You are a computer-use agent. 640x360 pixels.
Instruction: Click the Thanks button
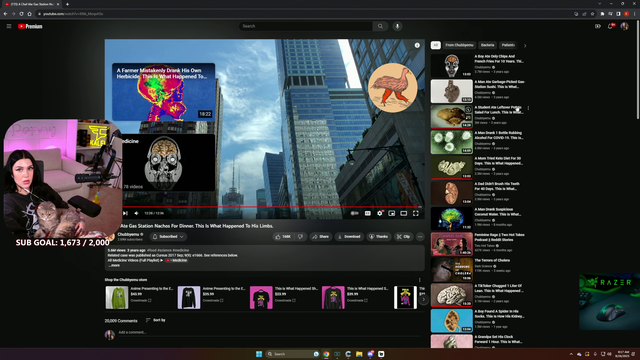point(379,237)
